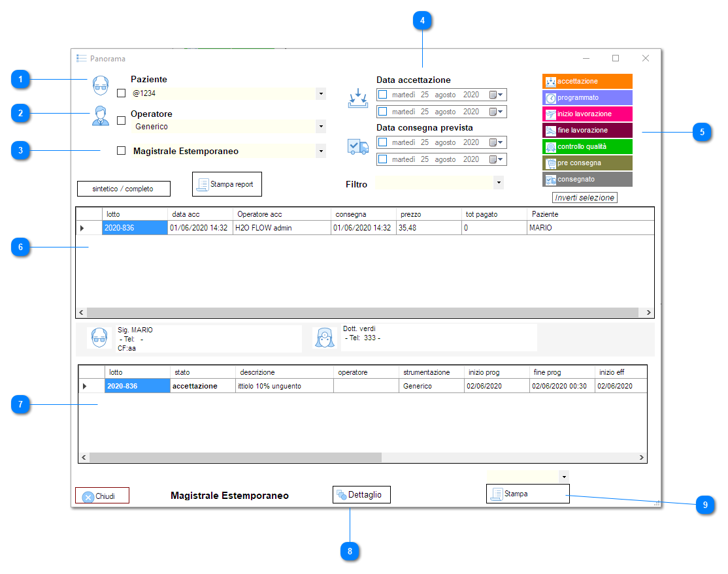
Task: Select the 2020-836 lotto cell in upper grid
Action: tap(135, 228)
